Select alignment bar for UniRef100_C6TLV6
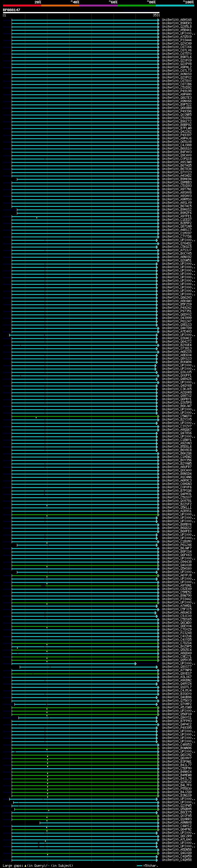The width and height of the screenshot is (197, 868). coord(86,50)
